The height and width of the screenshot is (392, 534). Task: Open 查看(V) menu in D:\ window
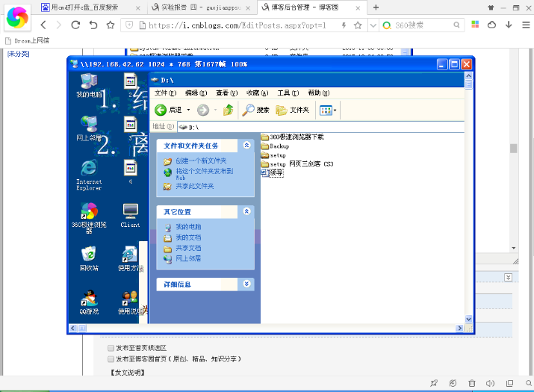pos(227,93)
